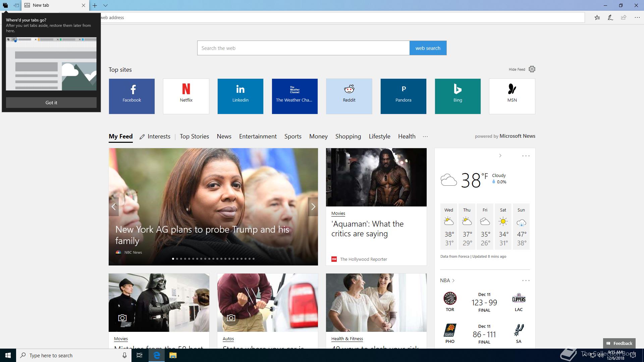The image size is (644, 362).
Task: Expand more feed categories ellipsis
Action: (425, 136)
